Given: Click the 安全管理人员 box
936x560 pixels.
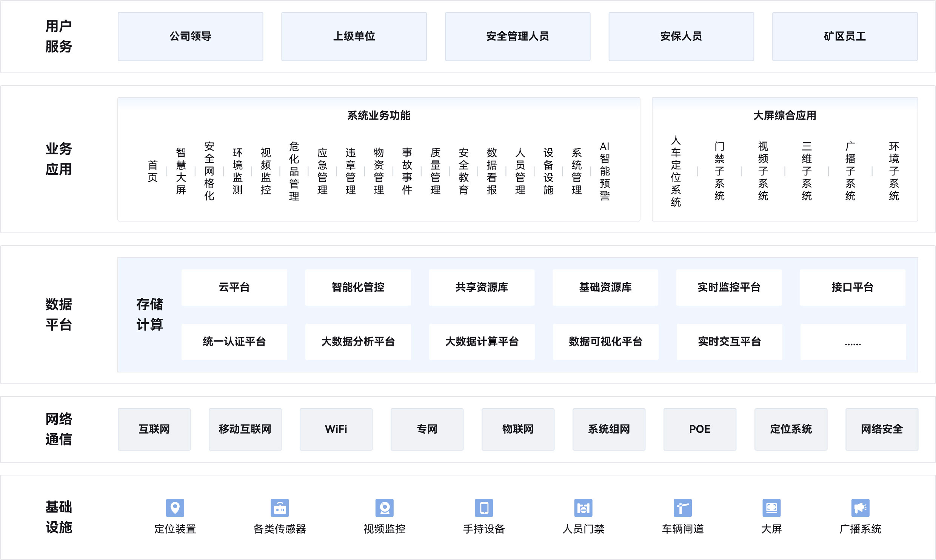Looking at the screenshot, I should 517,37.
